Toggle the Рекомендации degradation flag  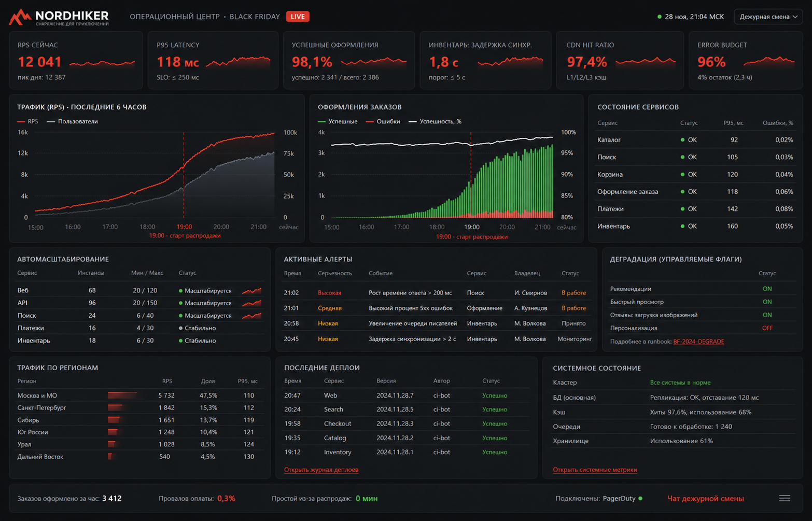[x=767, y=289]
